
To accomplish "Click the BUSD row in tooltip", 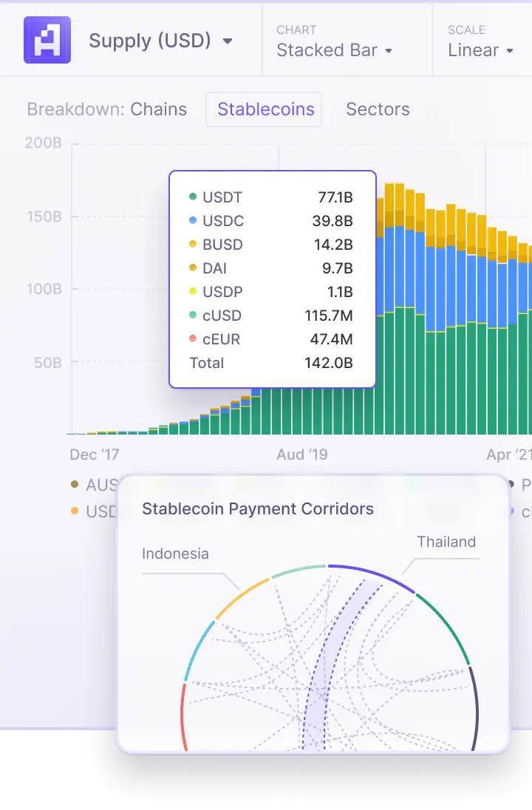I will tap(271, 245).
